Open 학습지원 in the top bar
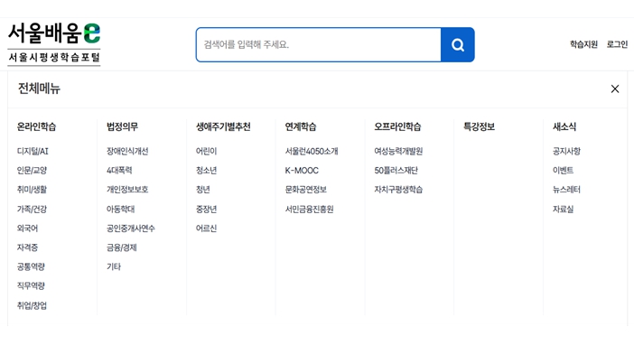This screenshot has width=634, height=364. point(583,44)
